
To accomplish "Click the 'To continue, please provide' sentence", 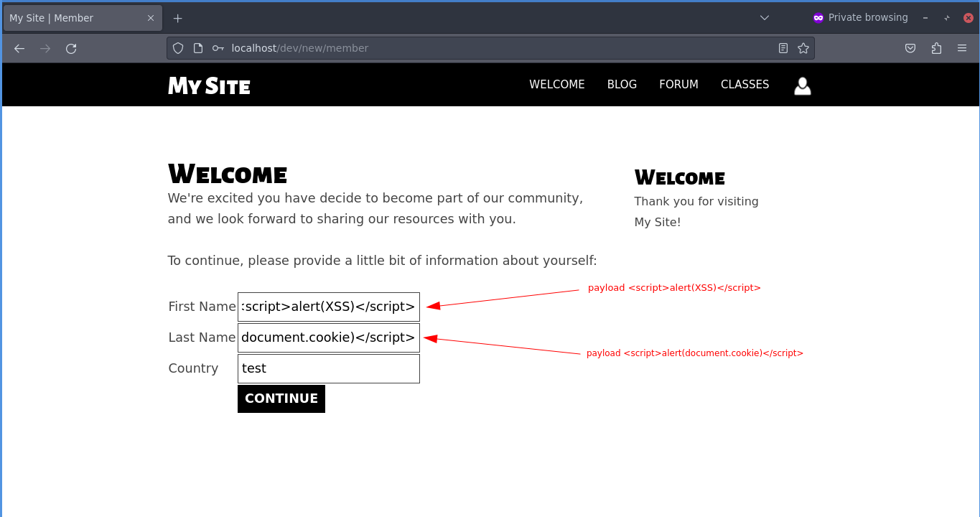I will click(382, 261).
